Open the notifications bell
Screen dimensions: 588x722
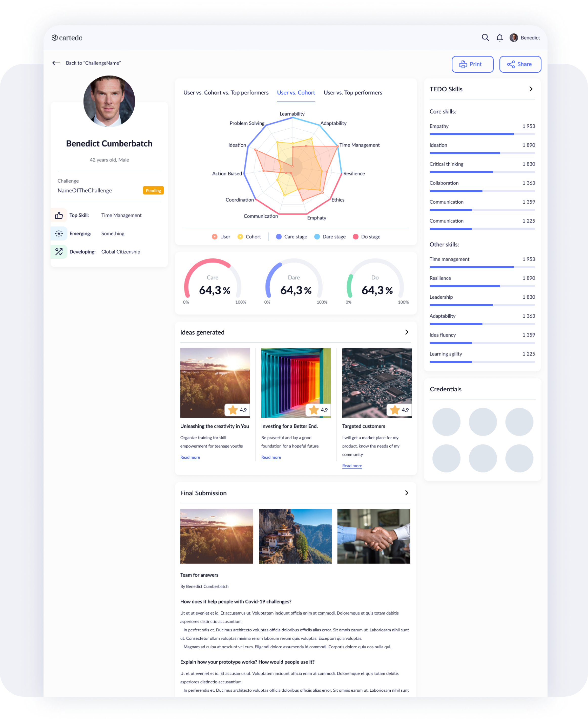(500, 38)
